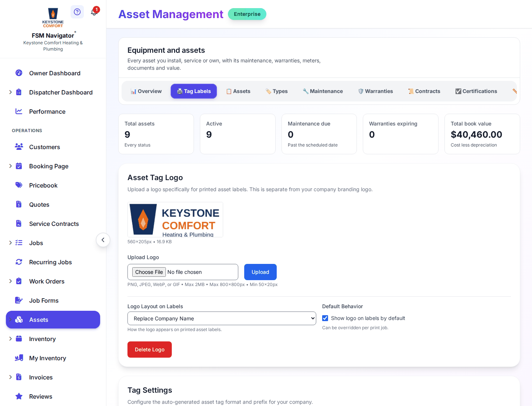The width and height of the screenshot is (532, 406).
Task: Click the Maintenance due stat card
Action: pos(319,134)
